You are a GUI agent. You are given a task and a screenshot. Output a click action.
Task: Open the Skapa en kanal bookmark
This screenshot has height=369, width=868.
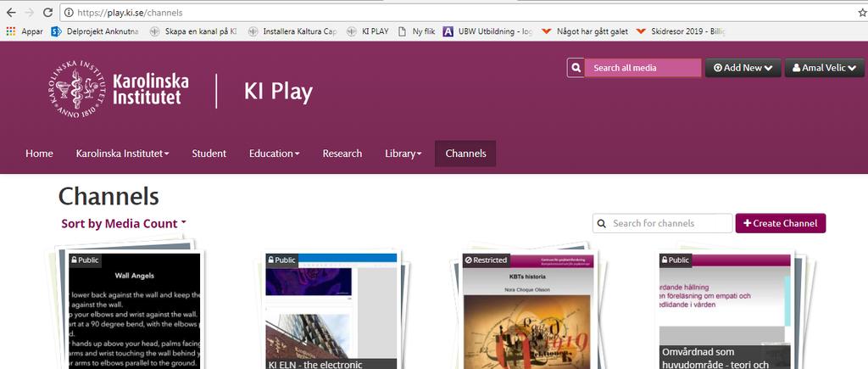coord(192,31)
